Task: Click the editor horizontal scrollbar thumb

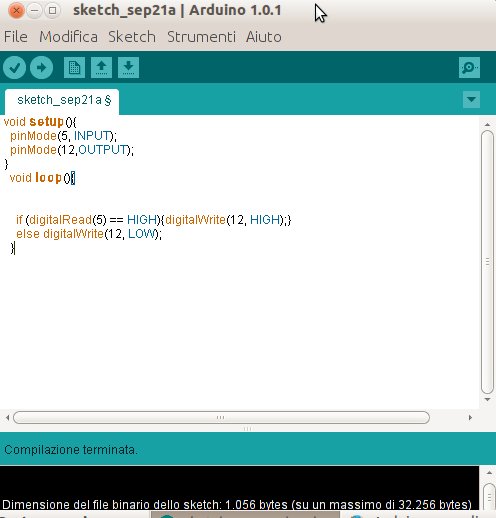Action: [221, 417]
